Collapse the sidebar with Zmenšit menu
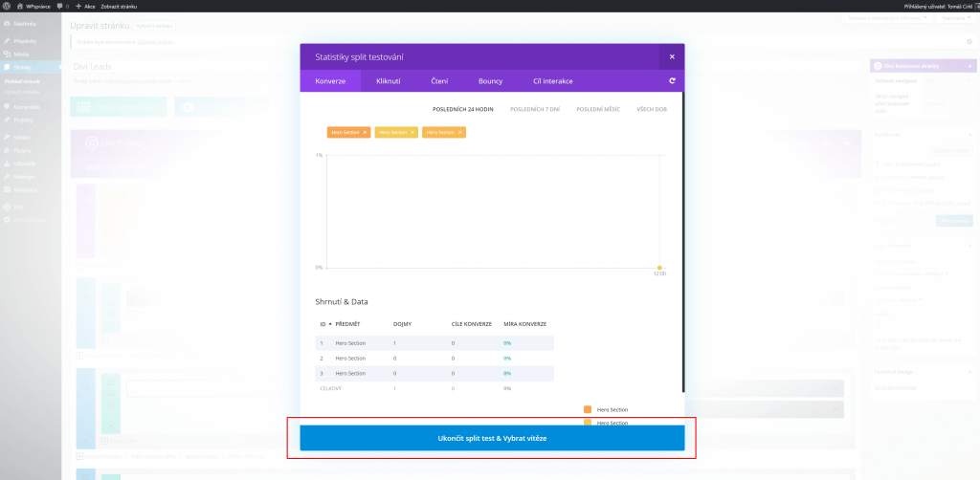The width and height of the screenshot is (980, 480). point(31,220)
